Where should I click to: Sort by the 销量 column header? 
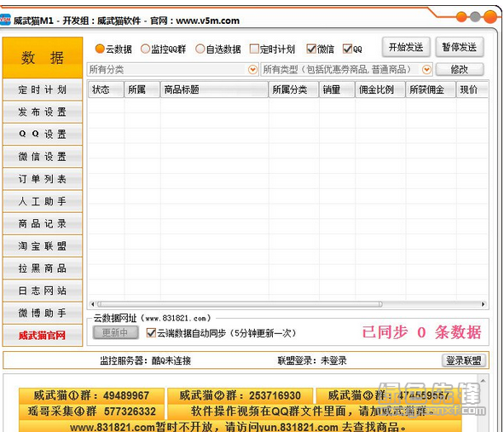pos(337,89)
